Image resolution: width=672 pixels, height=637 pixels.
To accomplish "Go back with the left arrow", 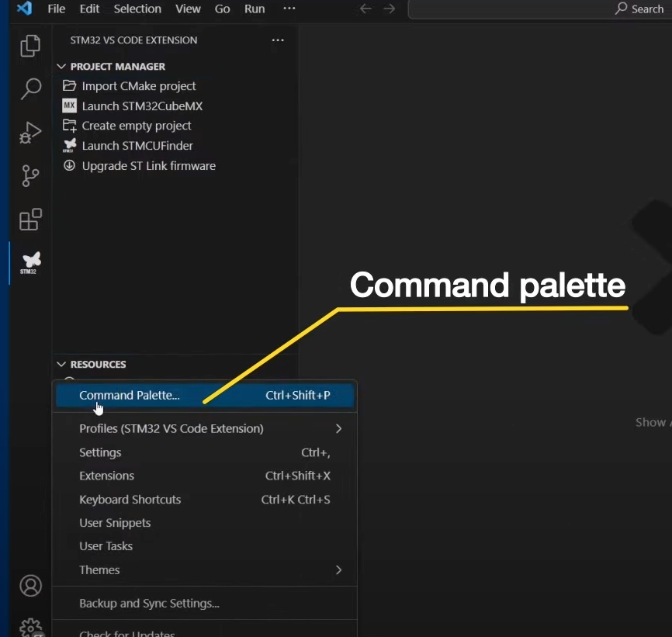I will (x=365, y=9).
